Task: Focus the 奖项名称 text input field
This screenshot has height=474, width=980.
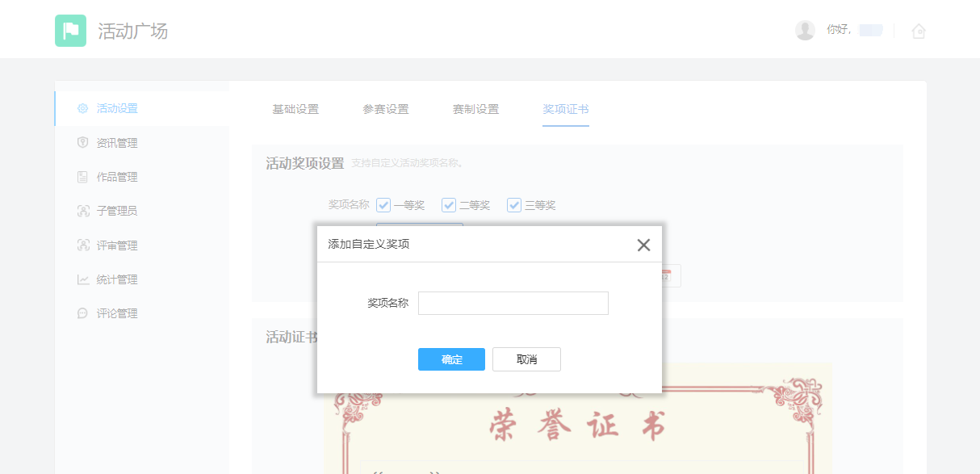Action: 513,304
